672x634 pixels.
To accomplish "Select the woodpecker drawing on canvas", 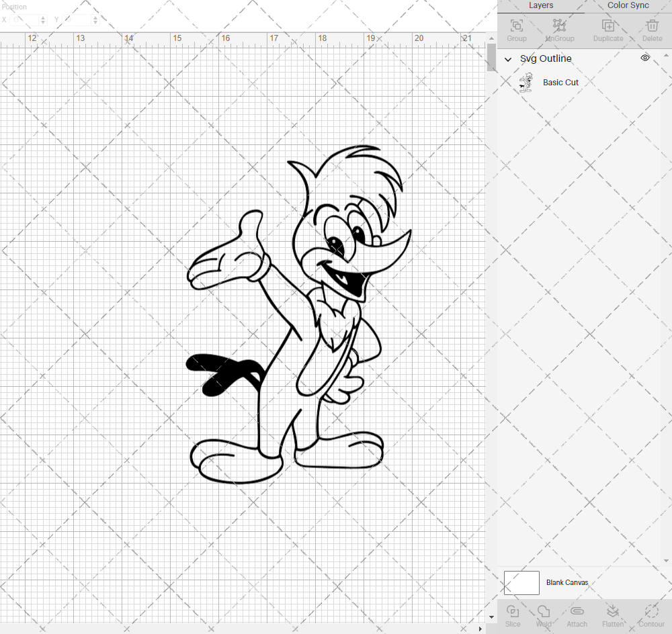I will [299, 315].
